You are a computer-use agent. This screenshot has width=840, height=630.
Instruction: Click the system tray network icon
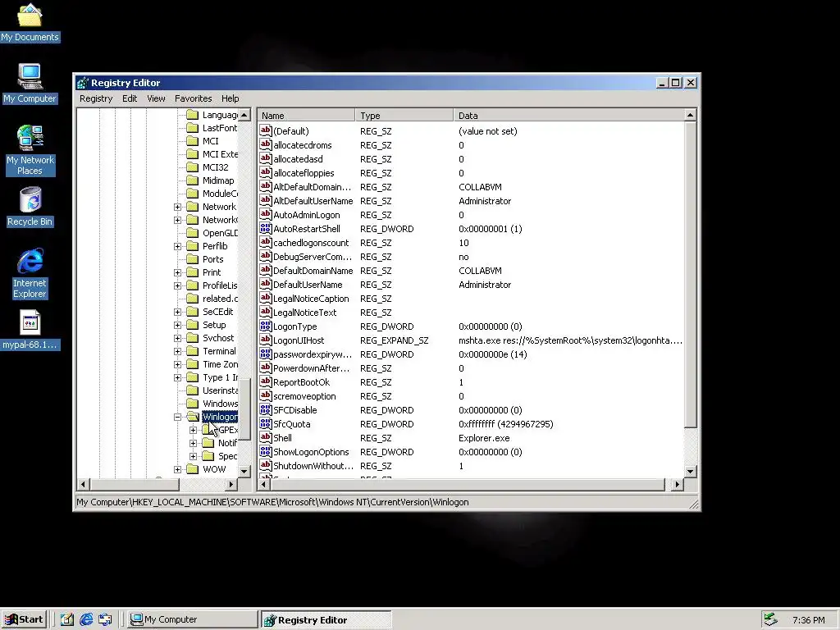coord(770,619)
